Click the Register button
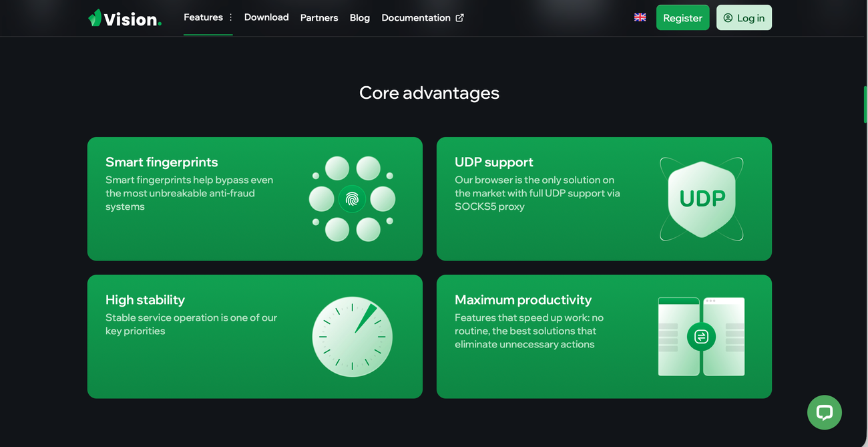This screenshot has height=447, width=868. click(682, 17)
